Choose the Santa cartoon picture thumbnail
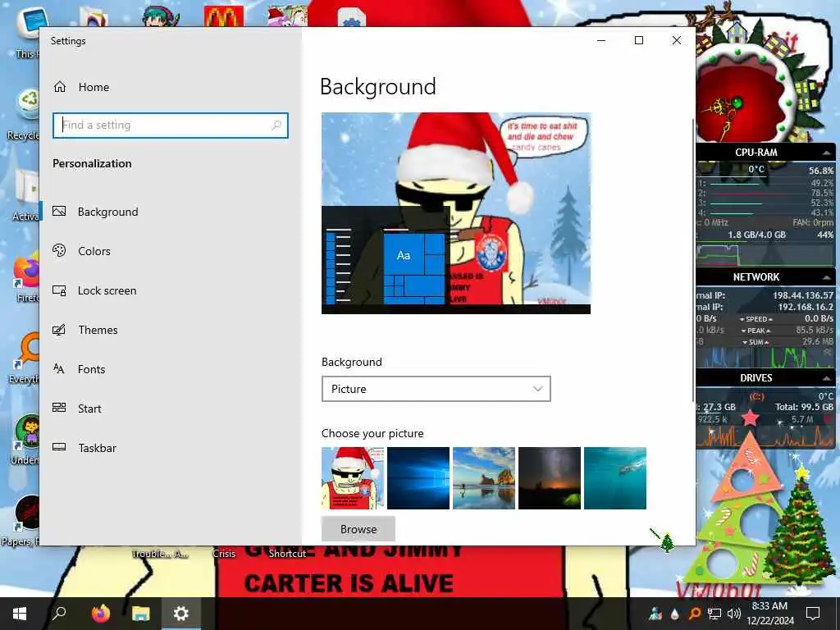The image size is (840, 630). tap(353, 478)
